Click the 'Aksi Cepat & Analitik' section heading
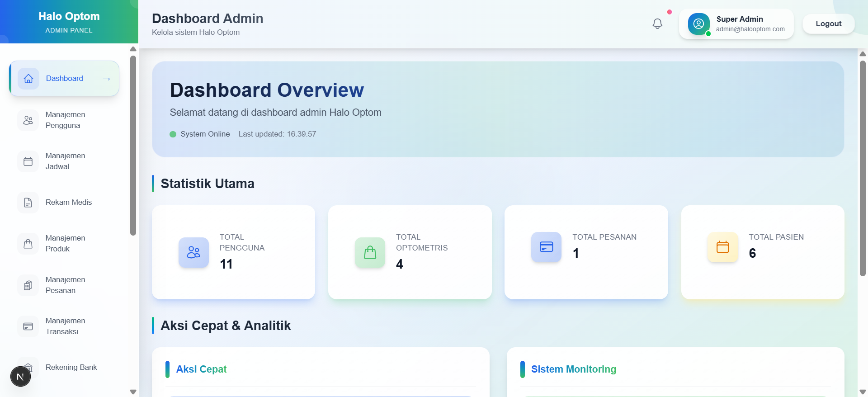This screenshot has width=868, height=397. pos(226,326)
